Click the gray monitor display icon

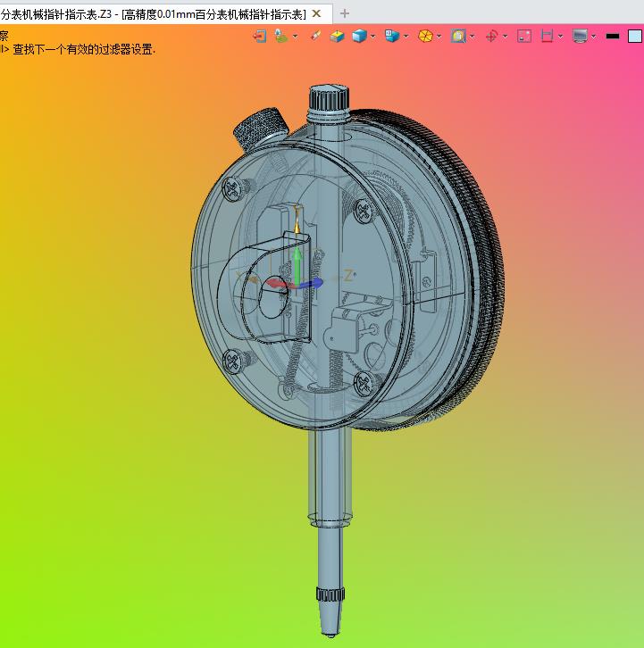tap(580, 37)
